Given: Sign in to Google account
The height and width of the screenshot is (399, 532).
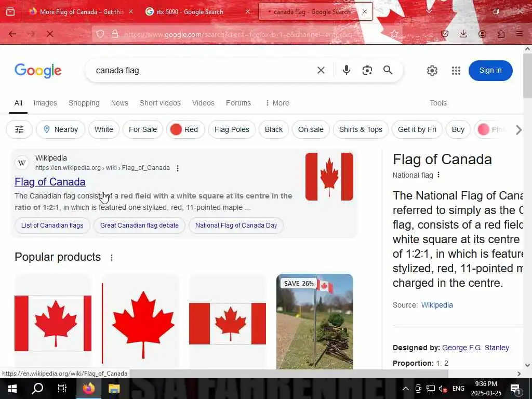Looking at the screenshot, I should [x=490, y=71].
